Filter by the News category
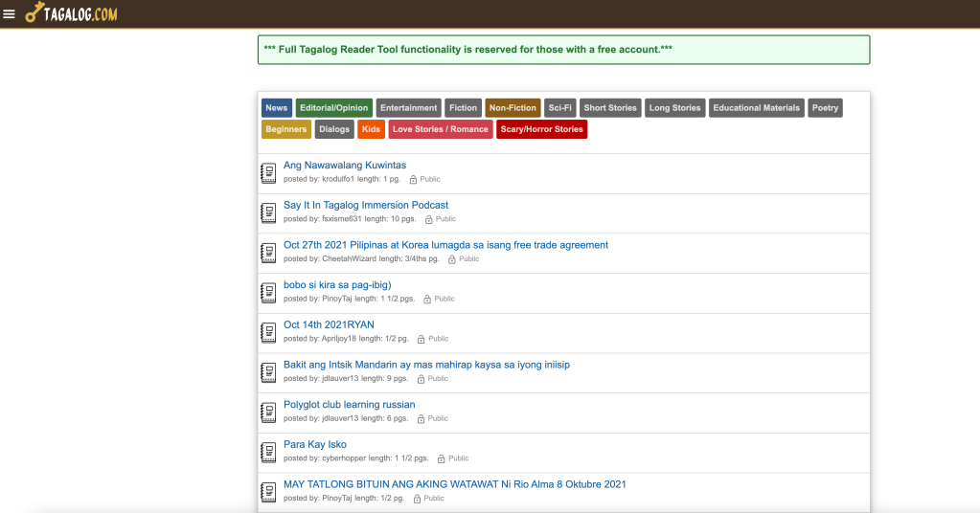The width and height of the screenshot is (980, 513). pyautogui.click(x=277, y=108)
